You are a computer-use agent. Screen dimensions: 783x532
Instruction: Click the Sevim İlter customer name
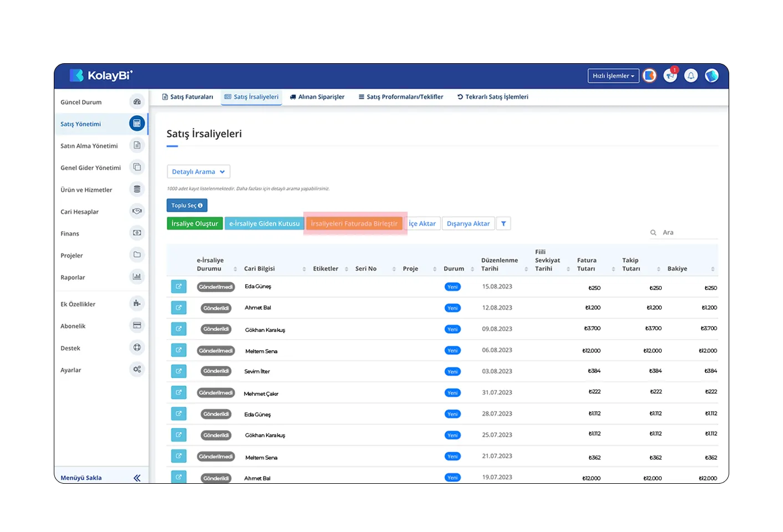257,371
